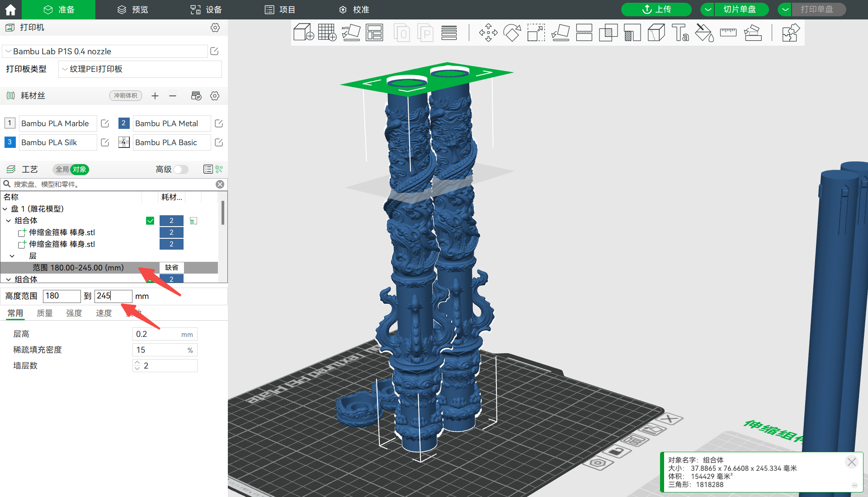Open the Mesh boolean tool

[x=608, y=33]
